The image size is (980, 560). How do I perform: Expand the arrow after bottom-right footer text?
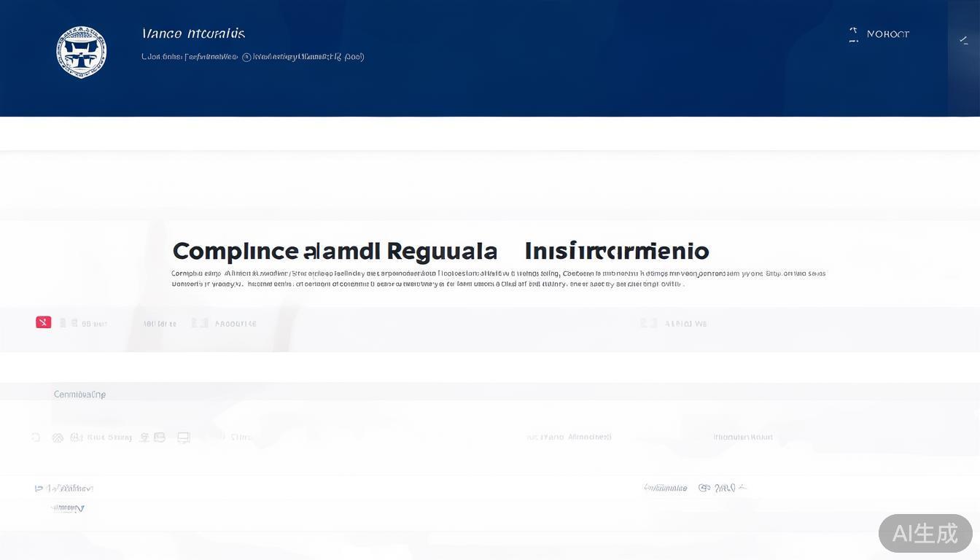point(742,487)
